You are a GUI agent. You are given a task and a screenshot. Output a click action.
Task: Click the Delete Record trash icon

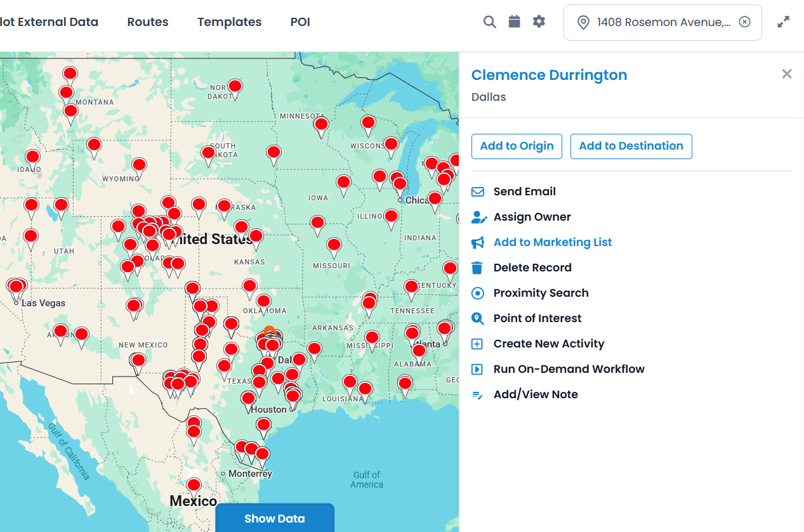coord(478,268)
